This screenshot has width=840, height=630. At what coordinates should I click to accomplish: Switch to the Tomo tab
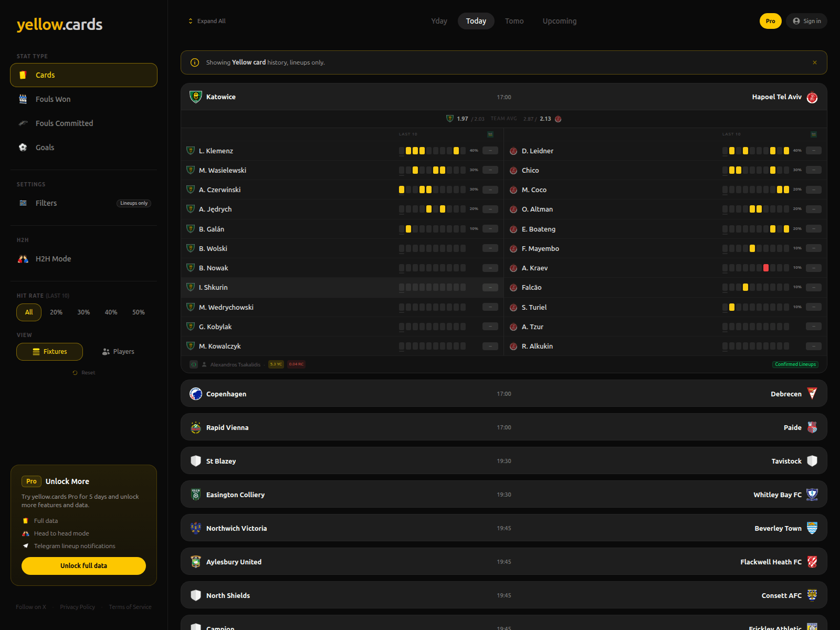coord(514,21)
